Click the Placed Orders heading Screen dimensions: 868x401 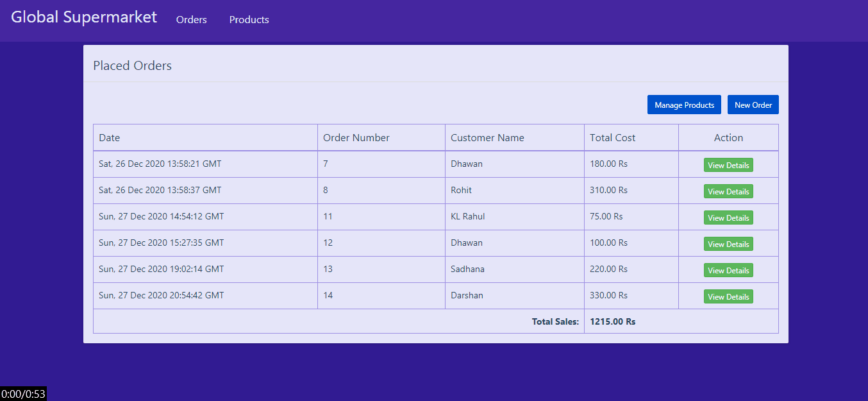(x=133, y=65)
